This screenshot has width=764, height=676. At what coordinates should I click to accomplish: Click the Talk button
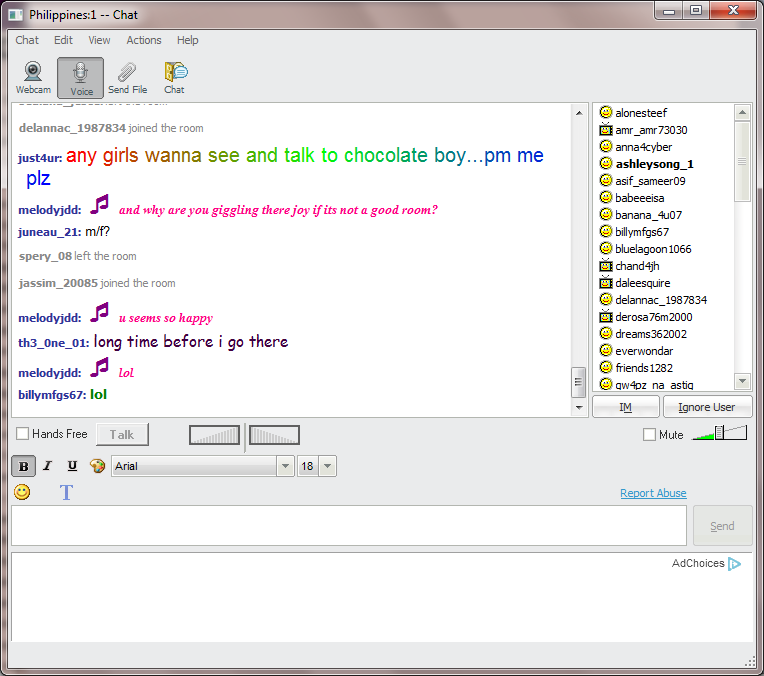click(122, 434)
